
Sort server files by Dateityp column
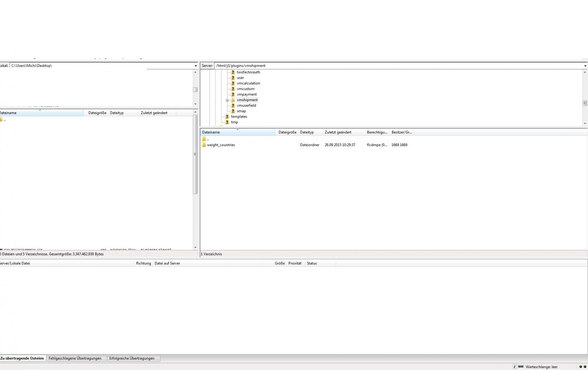coord(307,132)
